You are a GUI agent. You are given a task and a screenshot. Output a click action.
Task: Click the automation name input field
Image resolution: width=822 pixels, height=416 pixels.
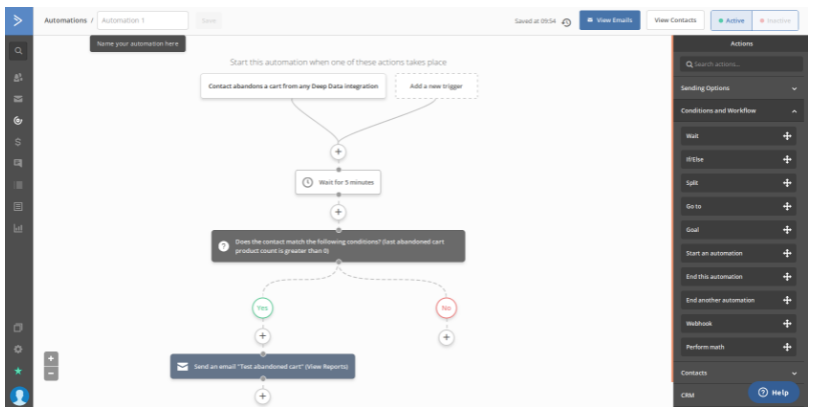(x=143, y=20)
